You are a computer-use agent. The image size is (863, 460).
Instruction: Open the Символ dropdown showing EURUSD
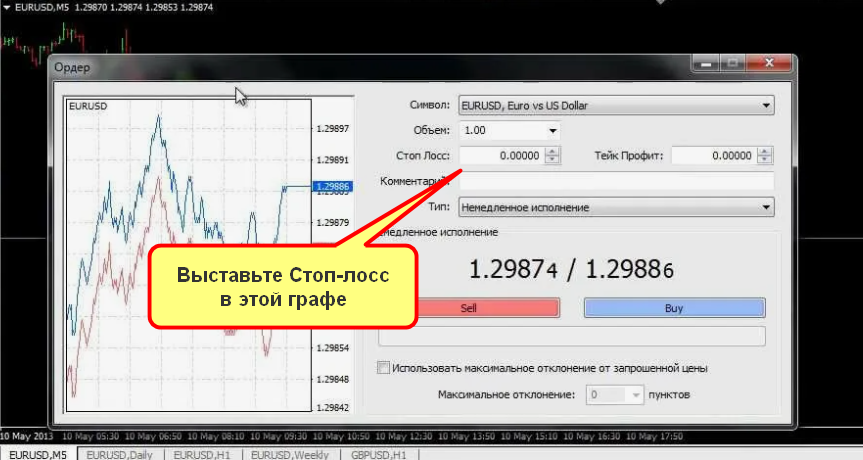616,106
